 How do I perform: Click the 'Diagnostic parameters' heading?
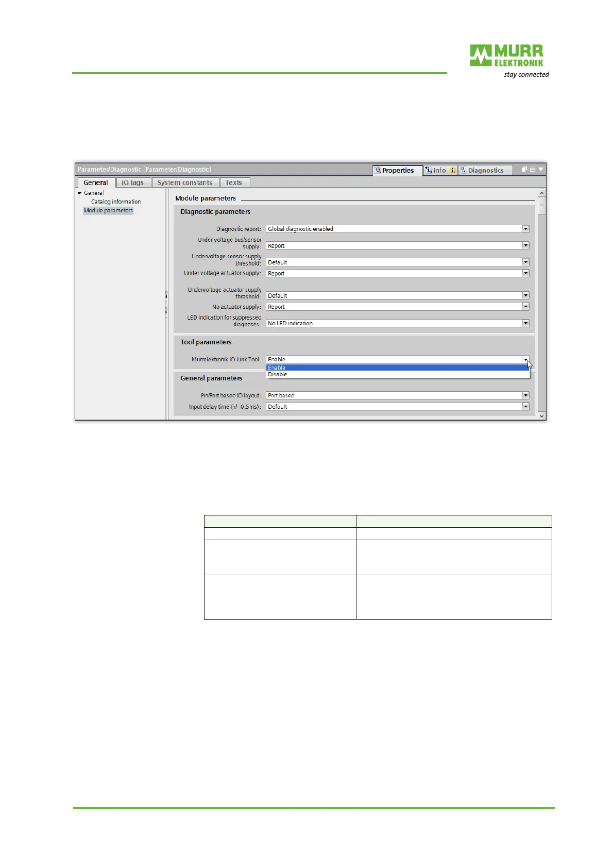tap(215, 212)
